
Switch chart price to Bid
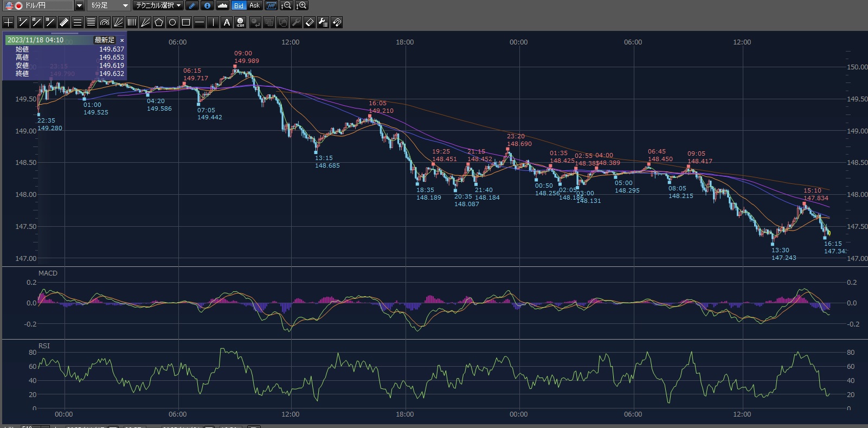pyautogui.click(x=239, y=5)
